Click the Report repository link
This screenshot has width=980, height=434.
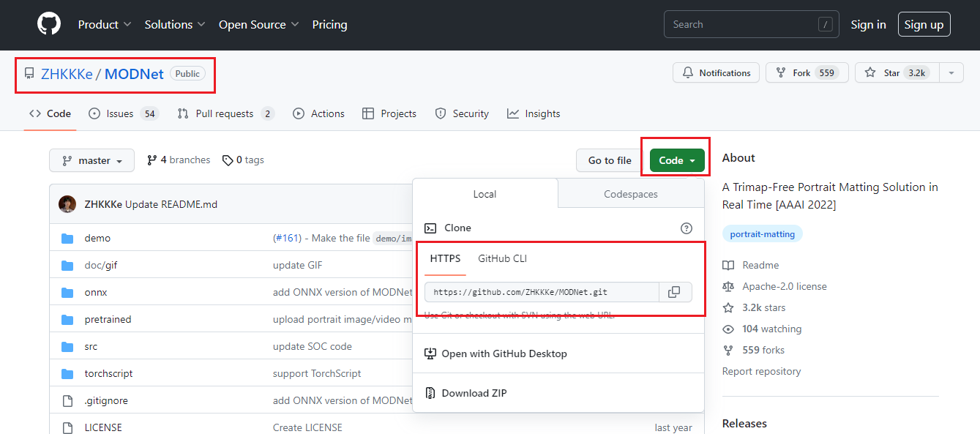[x=761, y=372]
